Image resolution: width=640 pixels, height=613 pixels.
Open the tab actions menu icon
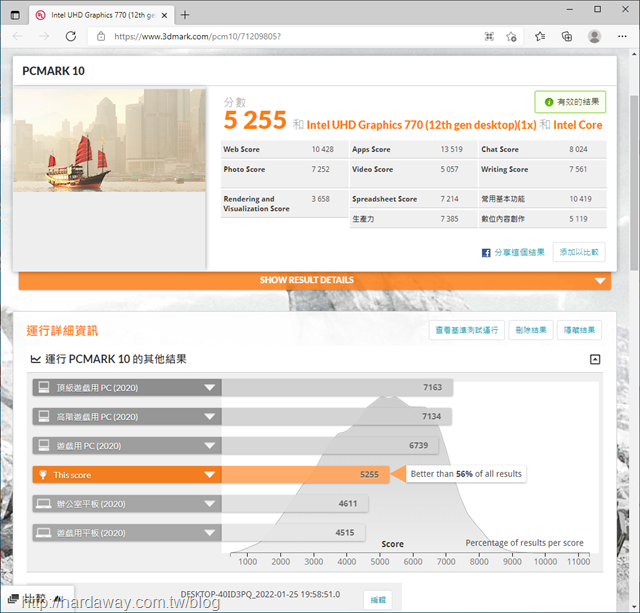pos(15,16)
